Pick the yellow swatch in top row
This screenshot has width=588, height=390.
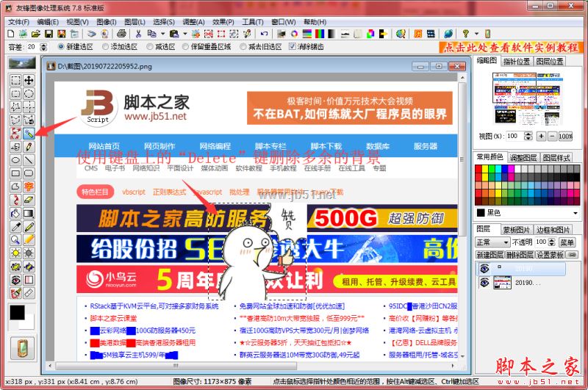pyautogui.click(x=485, y=169)
